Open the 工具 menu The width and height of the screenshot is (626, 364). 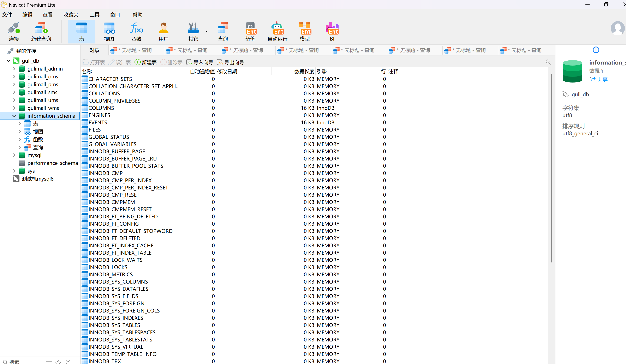point(94,15)
